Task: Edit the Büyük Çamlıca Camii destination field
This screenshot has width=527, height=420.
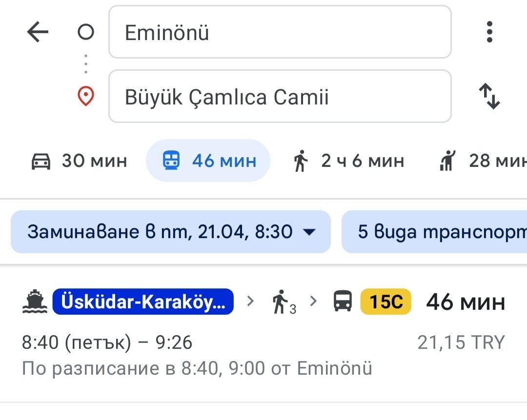Action: pos(280,97)
